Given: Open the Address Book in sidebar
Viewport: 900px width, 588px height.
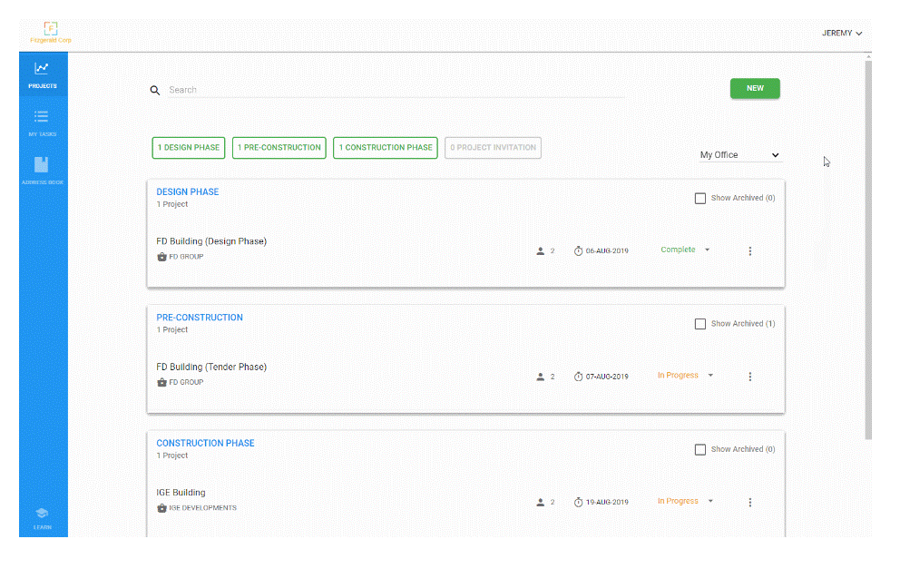Looking at the screenshot, I should point(43,171).
